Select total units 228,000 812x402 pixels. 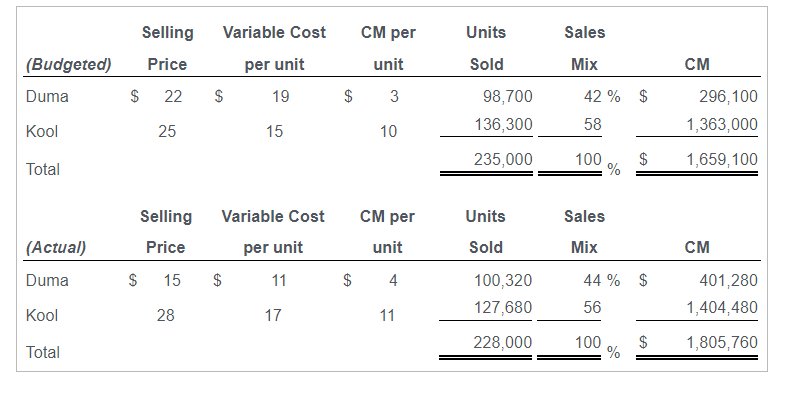[x=502, y=342]
